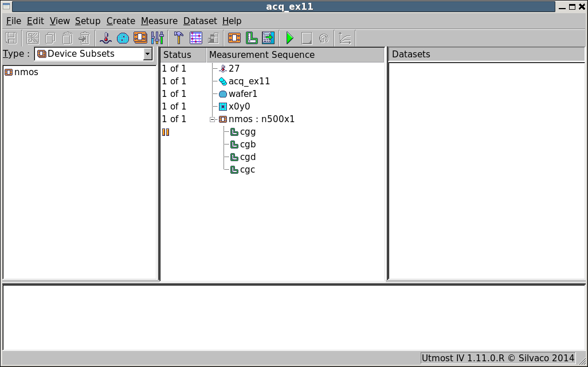The width and height of the screenshot is (588, 367).
Task: Open the Setup menu
Action: pyautogui.click(x=88, y=21)
